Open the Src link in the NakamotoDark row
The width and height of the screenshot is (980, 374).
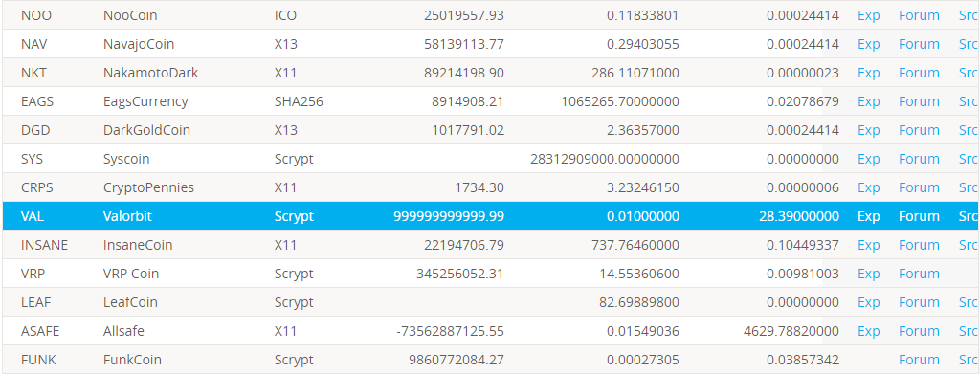click(x=969, y=73)
